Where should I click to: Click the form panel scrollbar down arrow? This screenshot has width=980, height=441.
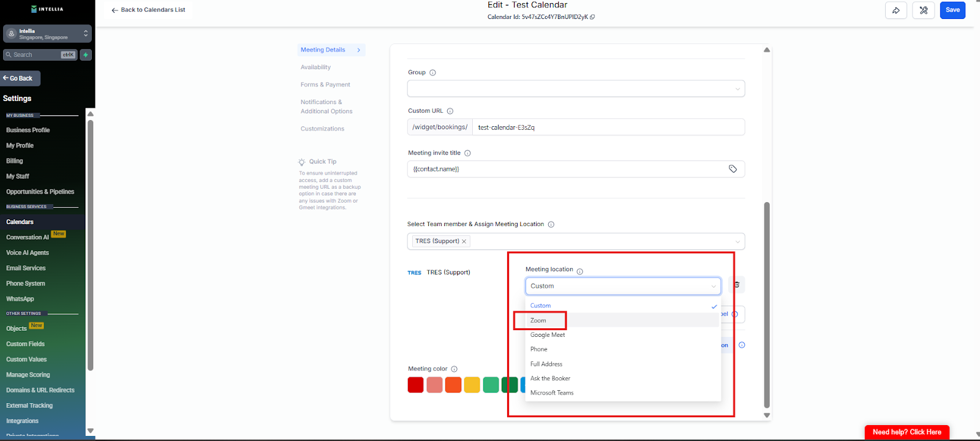click(767, 415)
